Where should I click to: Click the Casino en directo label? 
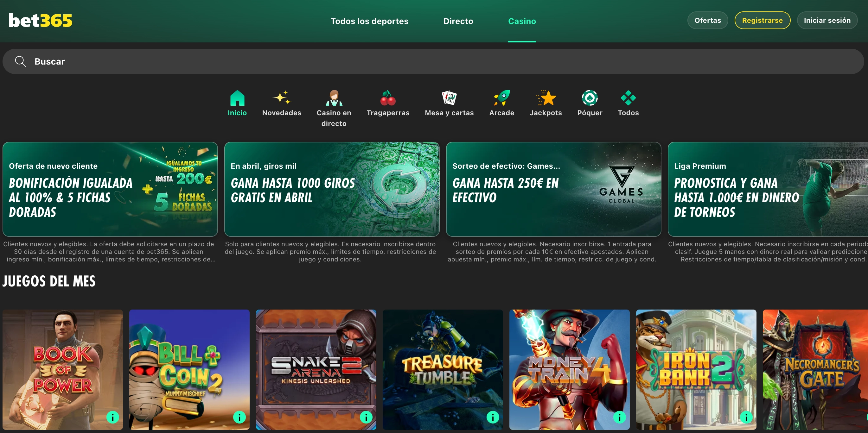tap(334, 118)
